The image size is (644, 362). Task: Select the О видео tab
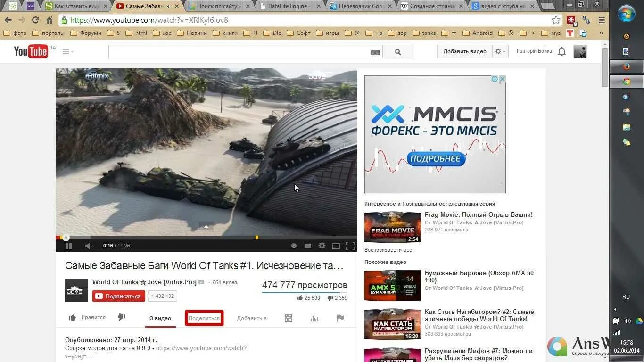click(160, 318)
